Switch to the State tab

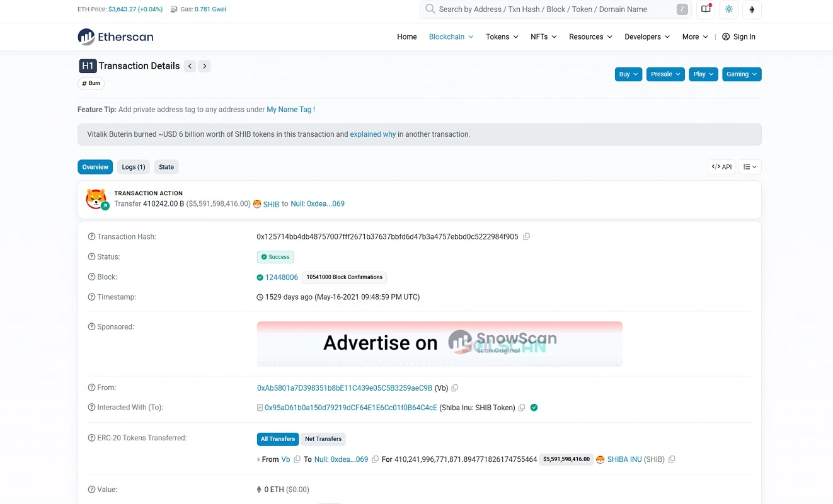tap(166, 167)
